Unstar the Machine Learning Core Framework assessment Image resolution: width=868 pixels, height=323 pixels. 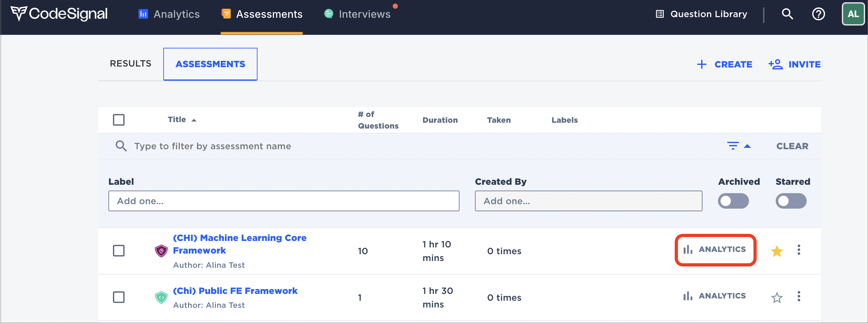click(x=777, y=251)
